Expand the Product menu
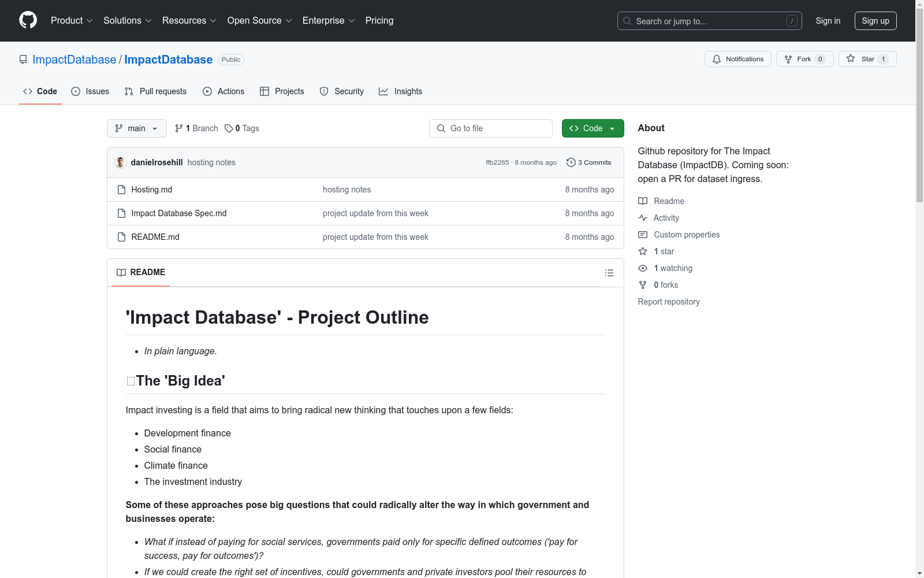 tap(72, 20)
